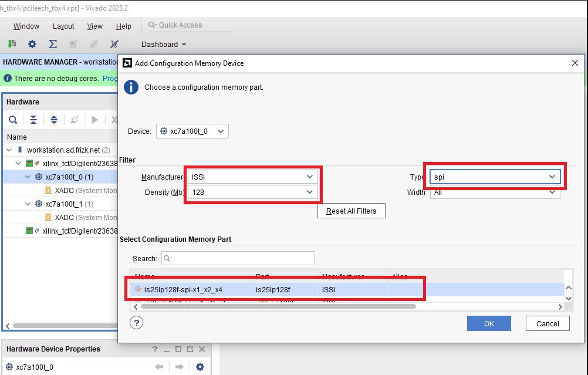This screenshot has width=588, height=375.
Task: Click Reset All Filters button
Action: click(x=352, y=211)
